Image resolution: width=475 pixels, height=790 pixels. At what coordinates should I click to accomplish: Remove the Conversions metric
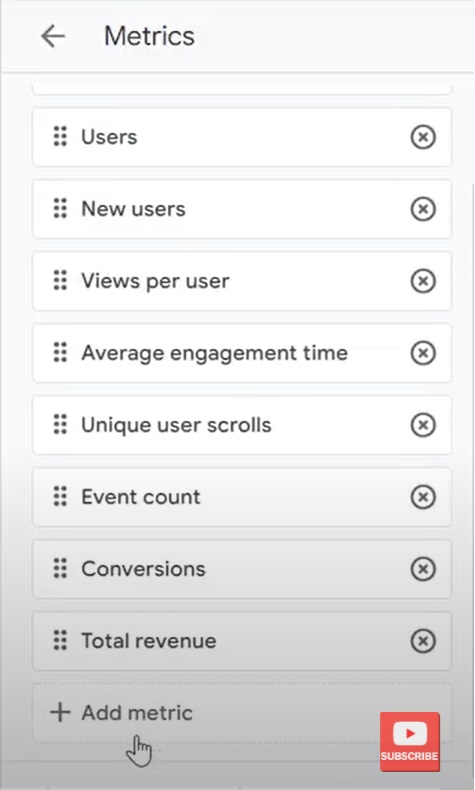[x=423, y=569]
